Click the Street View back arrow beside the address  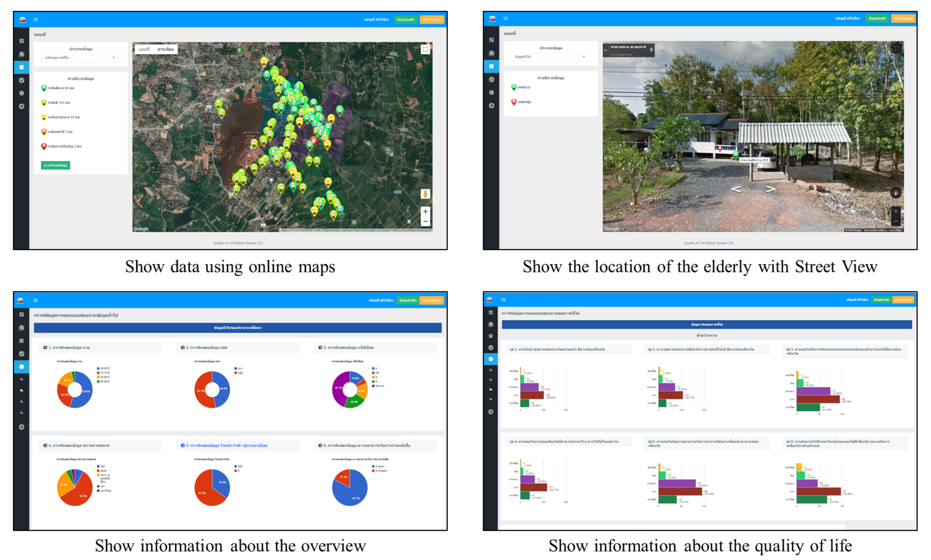click(606, 50)
